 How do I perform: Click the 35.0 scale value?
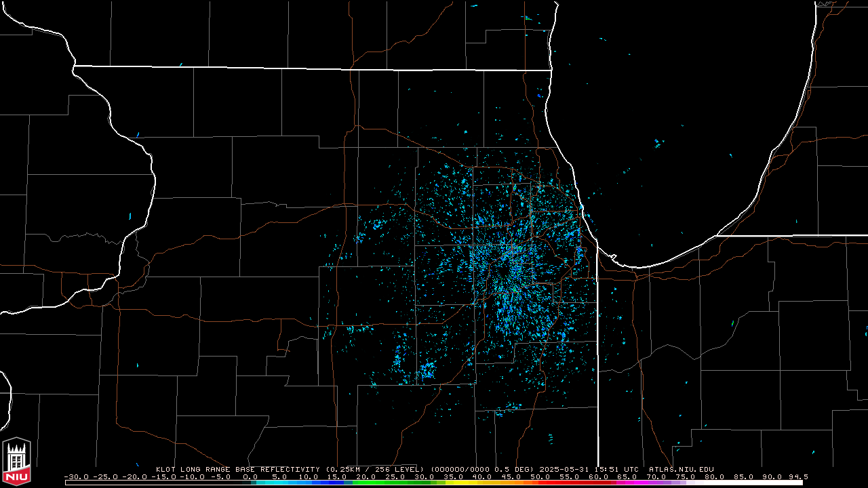coord(453,476)
